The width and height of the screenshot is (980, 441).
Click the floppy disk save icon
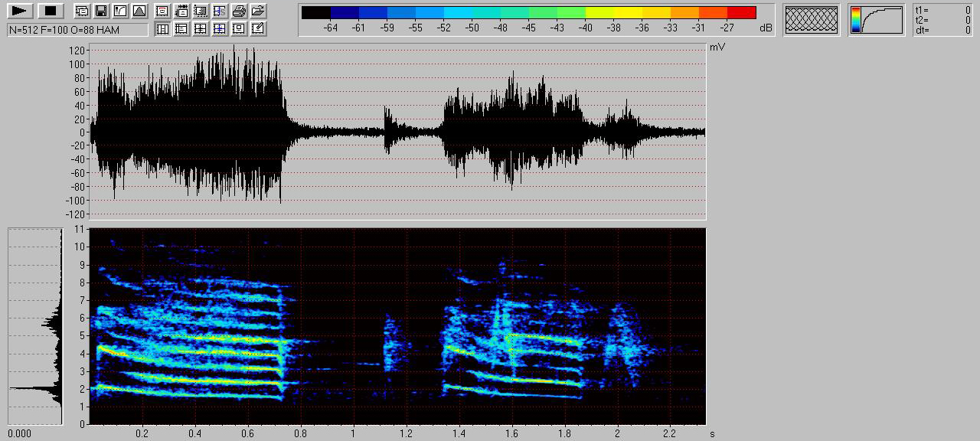pos(100,11)
